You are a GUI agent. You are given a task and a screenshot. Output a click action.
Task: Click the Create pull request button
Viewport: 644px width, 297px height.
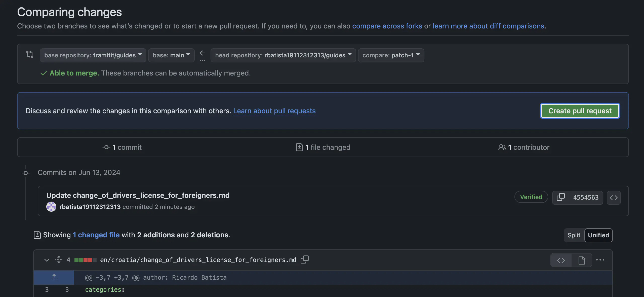click(x=580, y=110)
